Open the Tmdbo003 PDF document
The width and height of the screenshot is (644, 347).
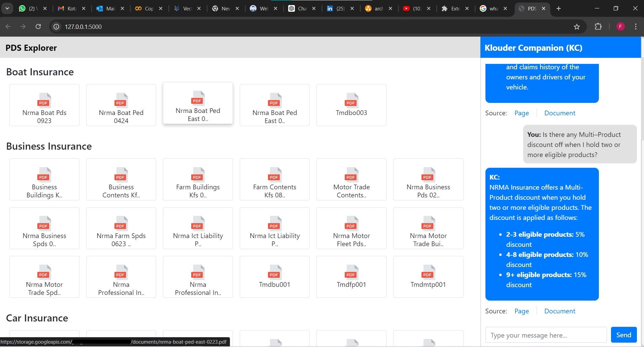351,105
